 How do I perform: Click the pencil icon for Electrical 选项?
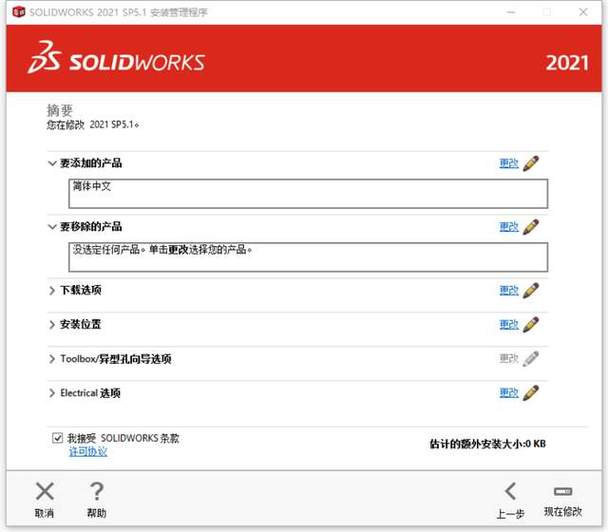pos(530,393)
